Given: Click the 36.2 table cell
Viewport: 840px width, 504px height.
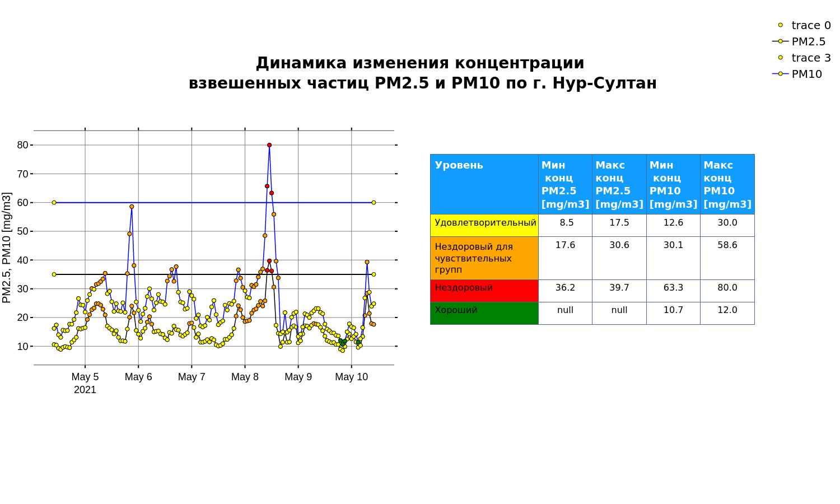Looking at the screenshot, I should tap(565, 291).
